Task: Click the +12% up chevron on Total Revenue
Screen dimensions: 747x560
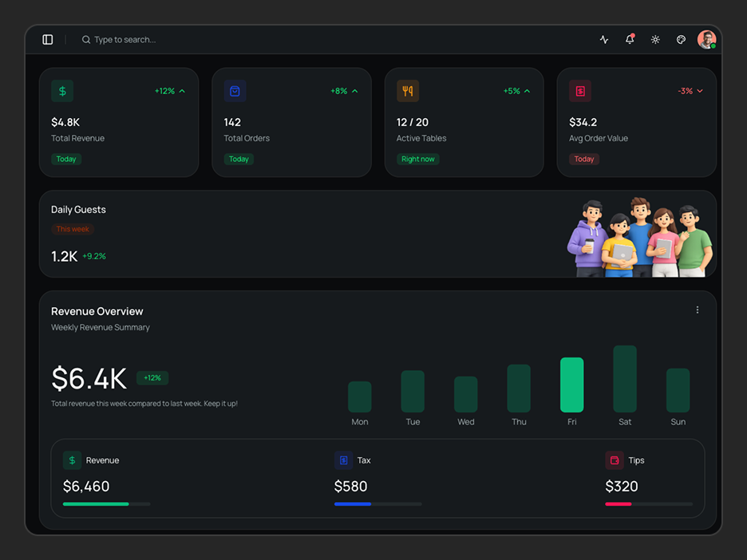Action: pyautogui.click(x=182, y=91)
